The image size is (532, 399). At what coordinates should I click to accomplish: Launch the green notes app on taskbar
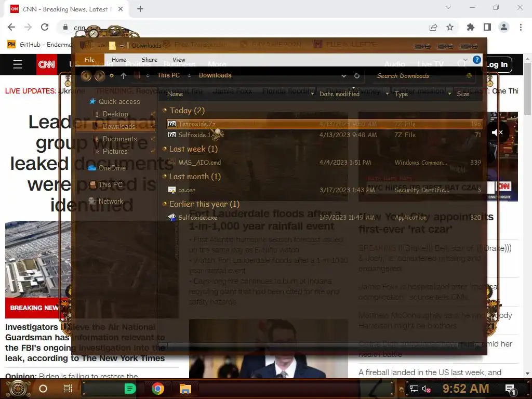pyautogui.click(x=130, y=389)
